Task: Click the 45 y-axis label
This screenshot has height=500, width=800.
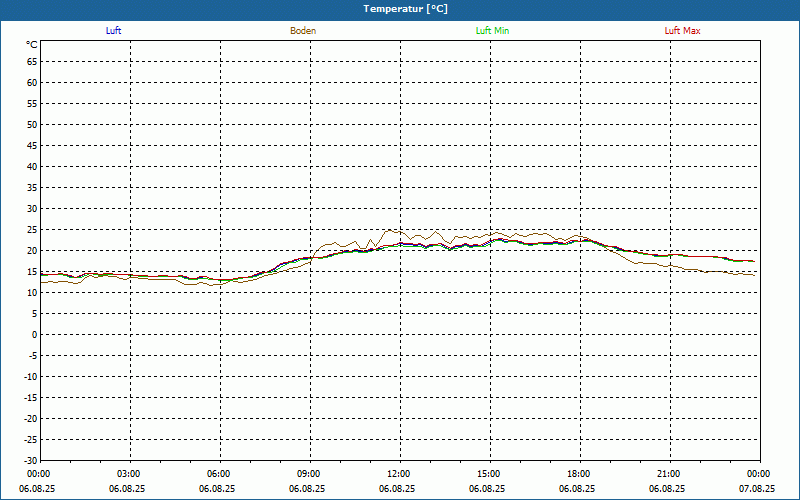Action: [x=32, y=146]
